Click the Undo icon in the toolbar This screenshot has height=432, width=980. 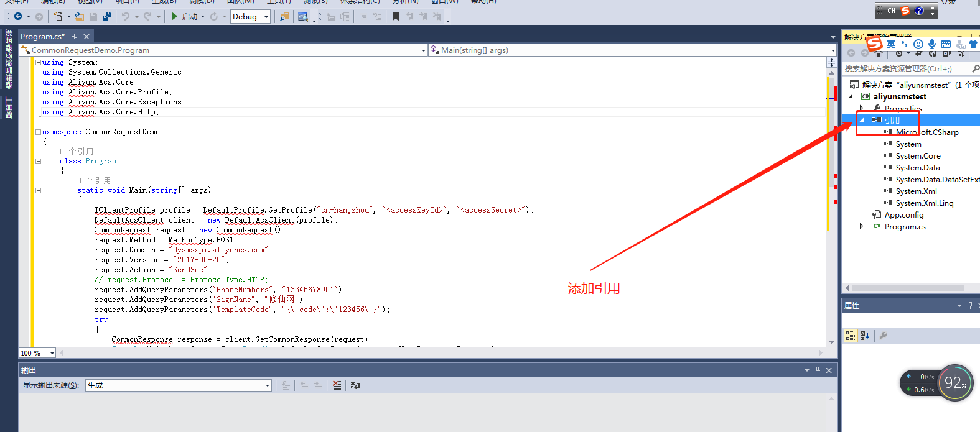[x=126, y=17]
